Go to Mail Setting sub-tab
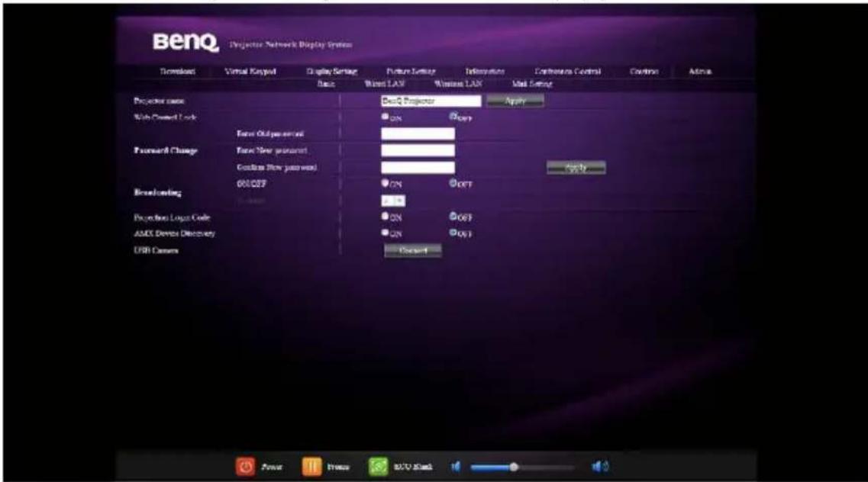868x482 pixels. tap(532, 84)
